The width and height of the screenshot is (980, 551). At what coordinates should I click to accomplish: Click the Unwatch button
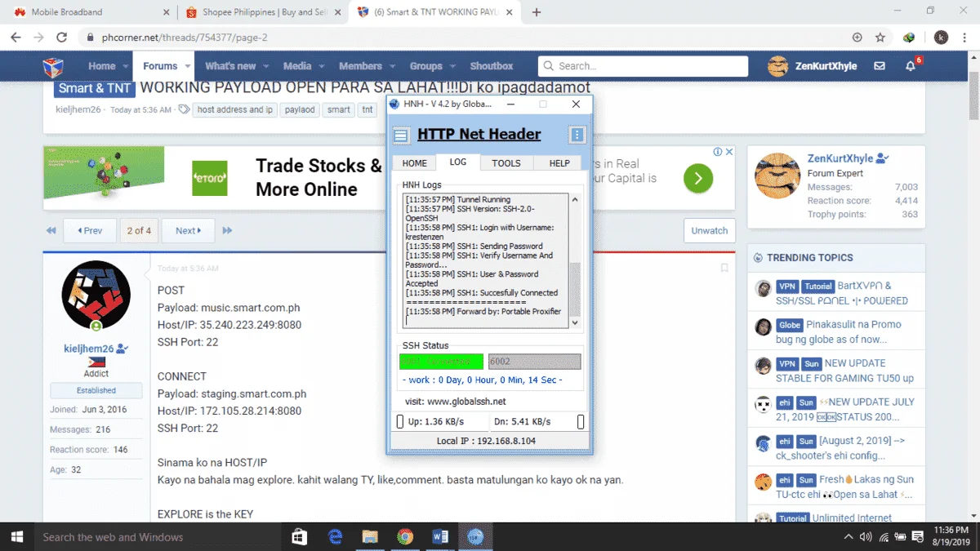709,230
